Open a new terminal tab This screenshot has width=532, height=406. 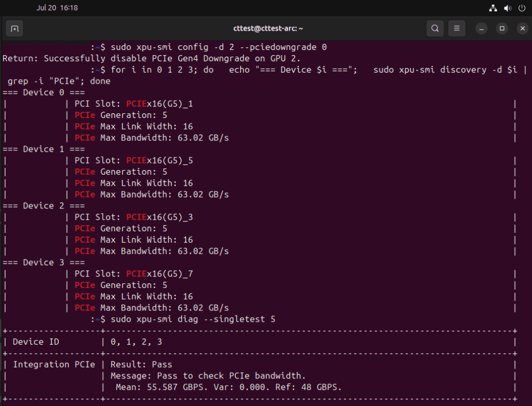pos(15,29)
